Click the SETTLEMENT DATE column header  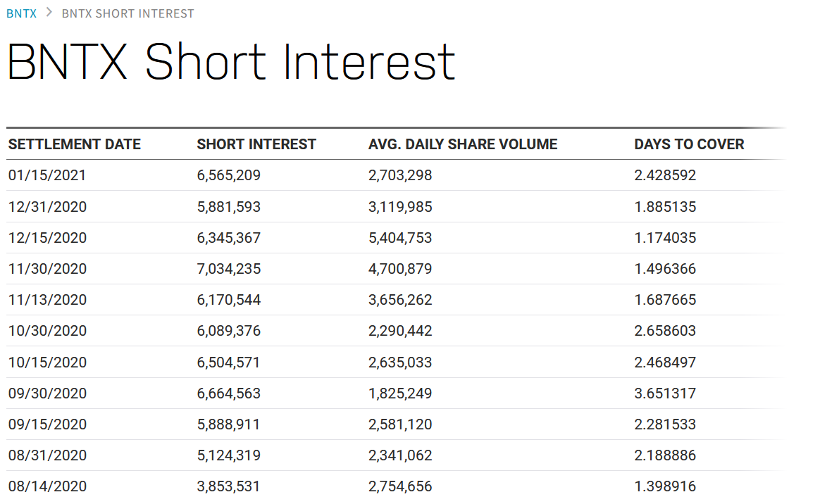pos(75,144)
